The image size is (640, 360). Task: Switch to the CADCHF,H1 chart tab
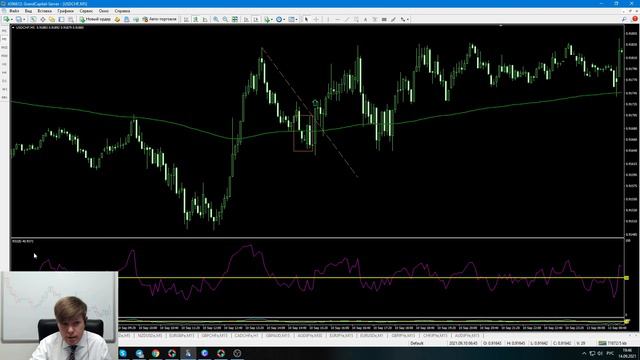(x=246, y=336)
